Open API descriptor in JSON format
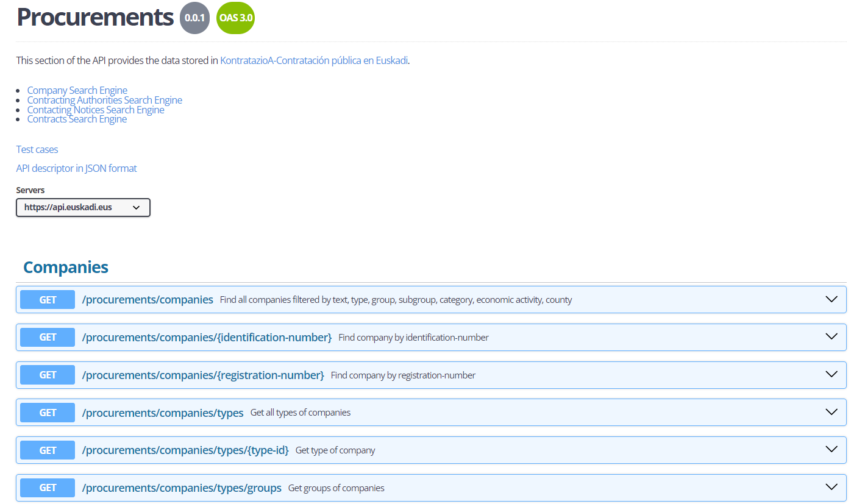Screen dimensions: 865x504 pos(76,168)
